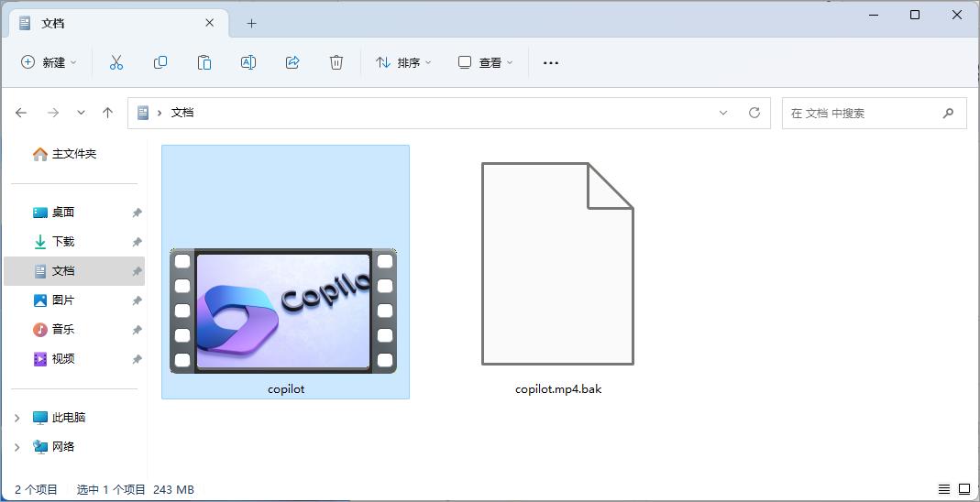Open the address bar history dropdown
This screenshot has height=502, width=980.
tap(723, 113)
